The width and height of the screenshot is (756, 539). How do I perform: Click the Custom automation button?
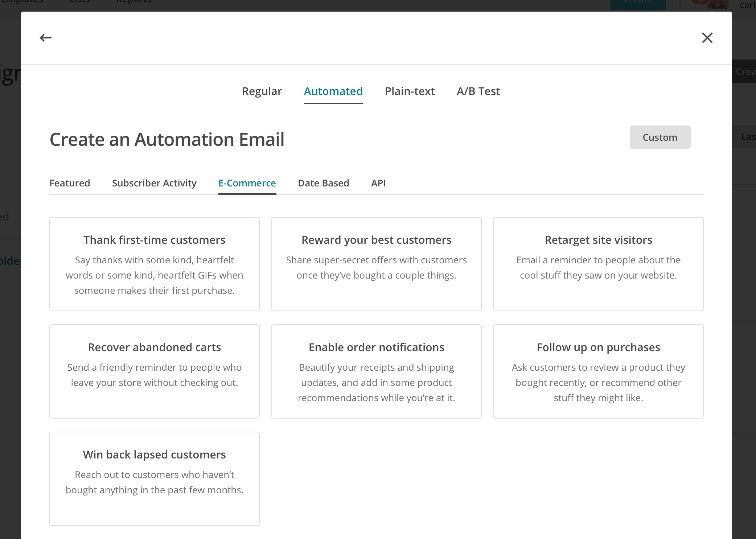[x=660, y=137]
